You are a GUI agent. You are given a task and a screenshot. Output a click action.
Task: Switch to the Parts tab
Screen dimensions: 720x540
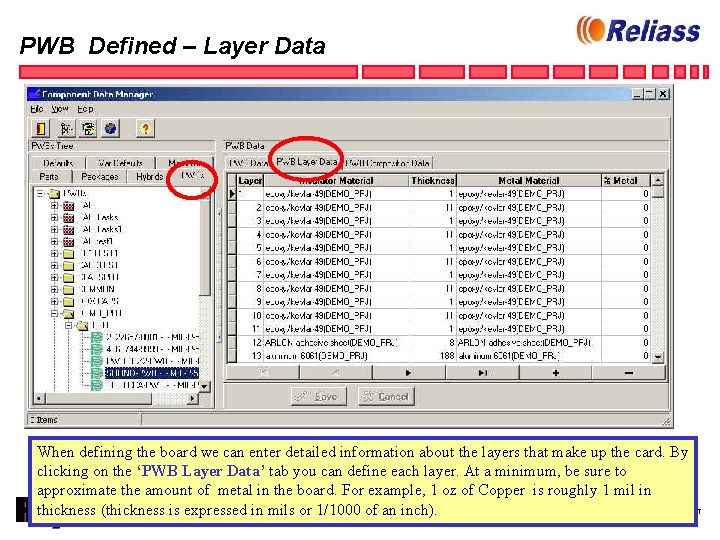coord(49,176)
